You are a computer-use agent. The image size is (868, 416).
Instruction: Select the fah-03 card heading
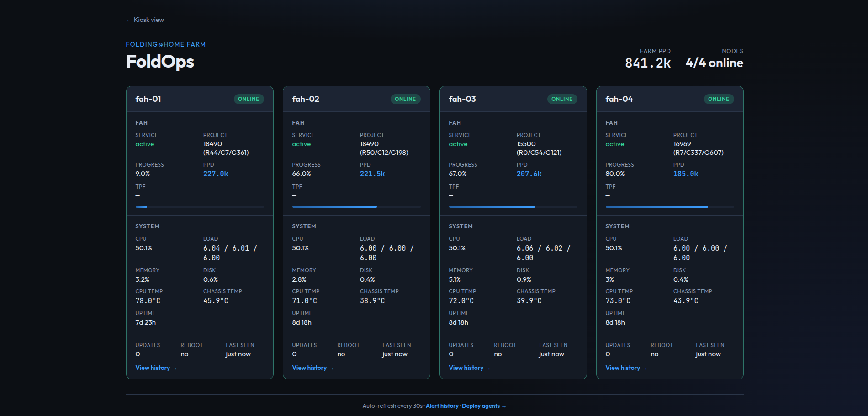[462, 99]
